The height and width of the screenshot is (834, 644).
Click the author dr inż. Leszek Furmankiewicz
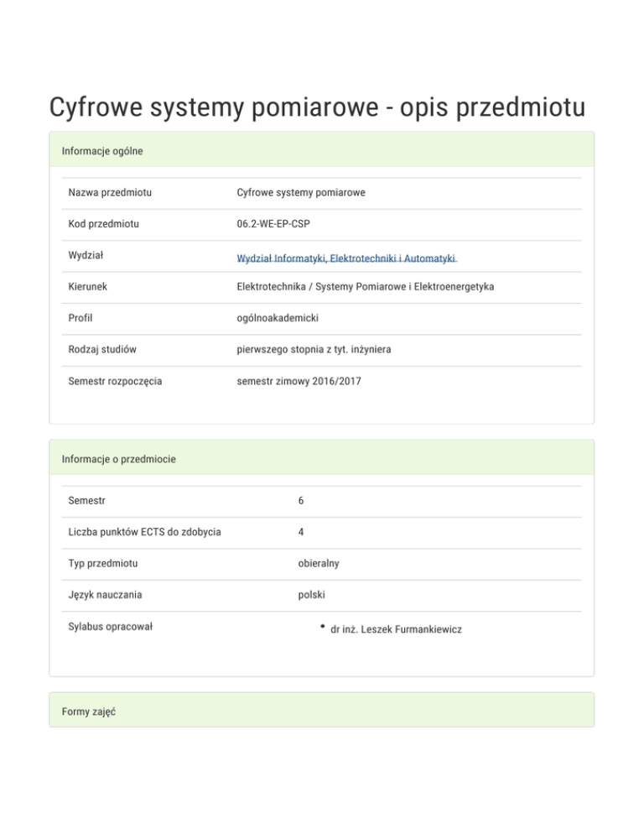click(397, 628)
